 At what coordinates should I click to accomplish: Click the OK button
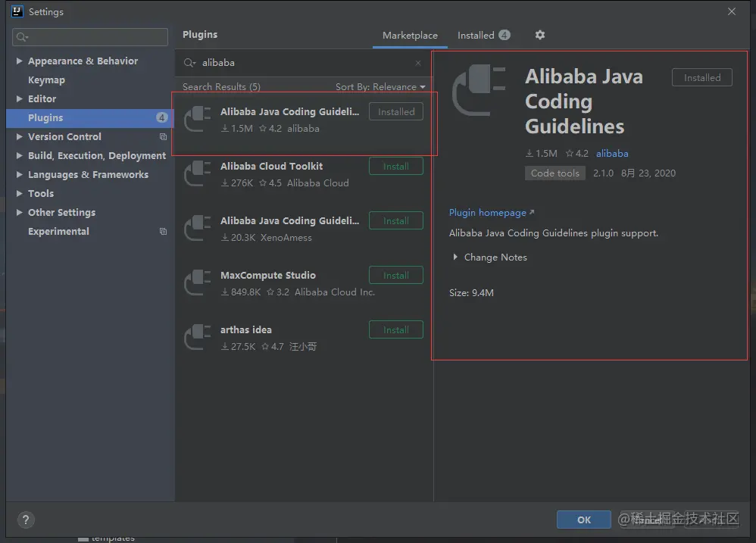click(584, 520)
